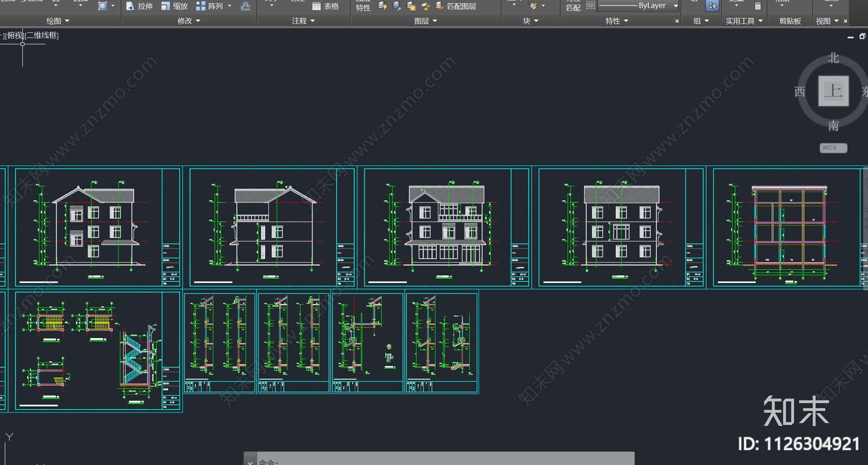Viewport: 868px width, 465px height.
Task: Expand the 组 panel
Action: coord(701,21)
